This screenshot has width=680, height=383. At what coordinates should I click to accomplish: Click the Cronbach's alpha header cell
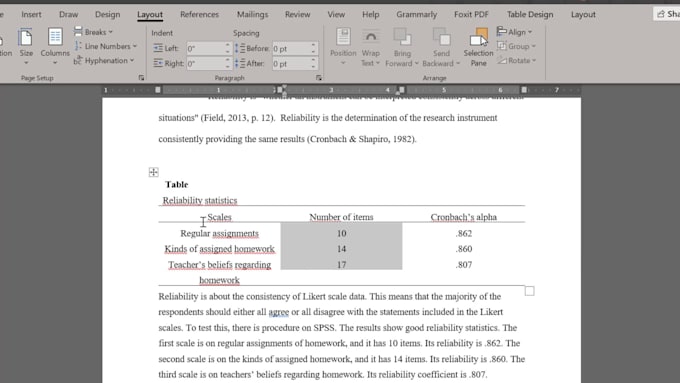pyautogui.click(x=464, y=217)
